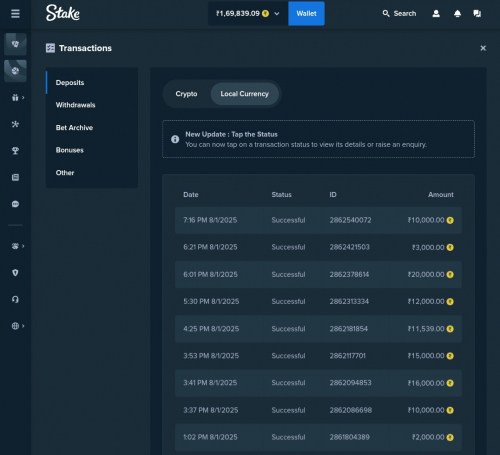Viewport: 500px width, 455px height.
Task: Click coin icon beside ₹11,539.00
Action: [x=450, y=329]
